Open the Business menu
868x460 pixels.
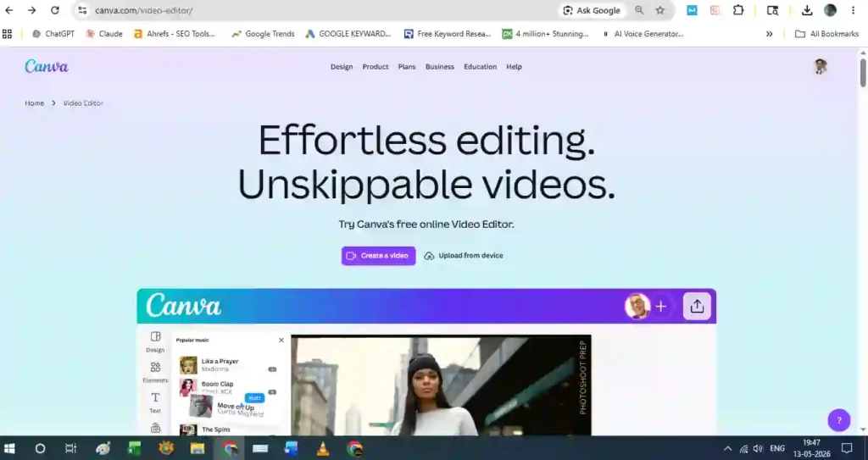[440, 66]
